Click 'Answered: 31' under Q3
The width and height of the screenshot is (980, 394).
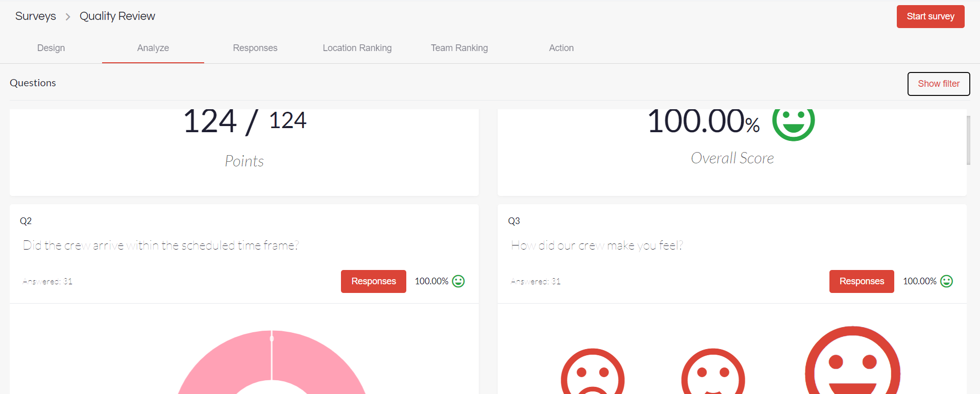536,281
